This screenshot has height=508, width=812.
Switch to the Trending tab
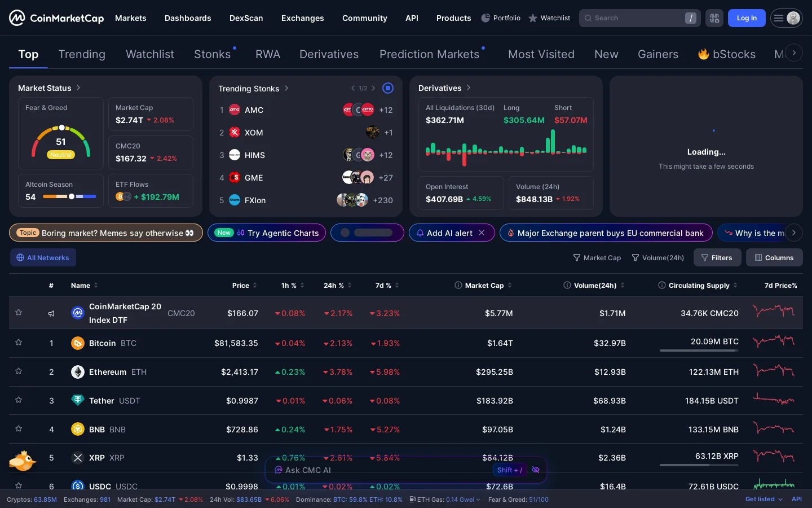coord(82,54)
